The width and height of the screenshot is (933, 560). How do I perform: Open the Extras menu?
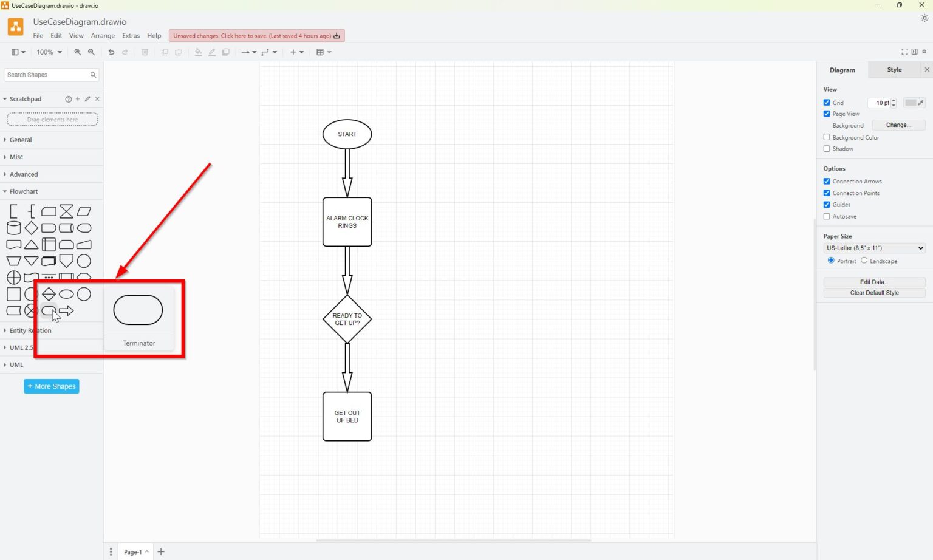[x=131, y=35]
